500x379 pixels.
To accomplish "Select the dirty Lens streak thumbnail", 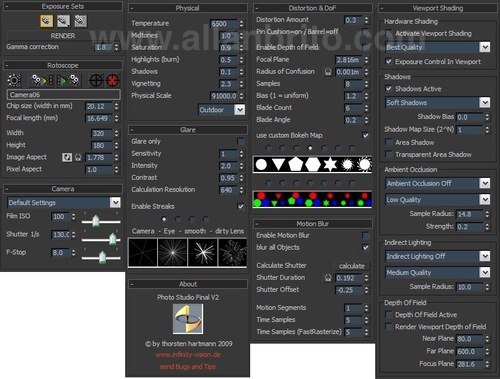I will tap(232, 252).
